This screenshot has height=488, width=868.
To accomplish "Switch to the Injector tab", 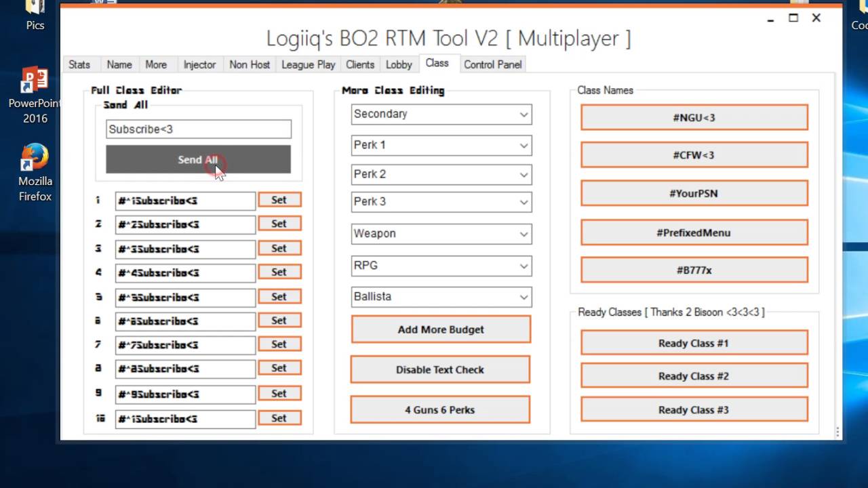I will coord(199,64).
